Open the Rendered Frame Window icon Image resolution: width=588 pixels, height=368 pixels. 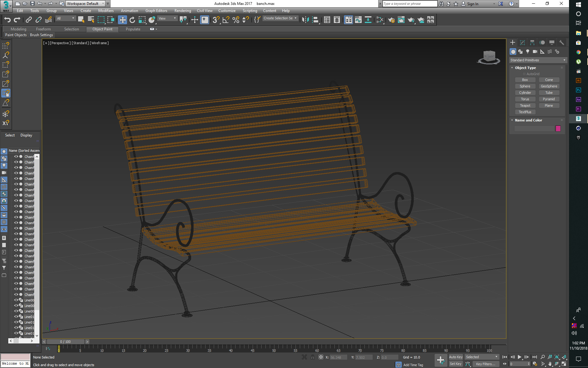[x=401, y=20]
